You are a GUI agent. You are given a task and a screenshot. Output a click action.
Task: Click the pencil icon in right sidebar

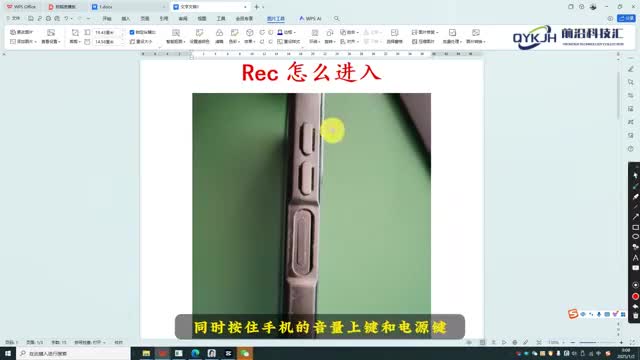[631, 69]
